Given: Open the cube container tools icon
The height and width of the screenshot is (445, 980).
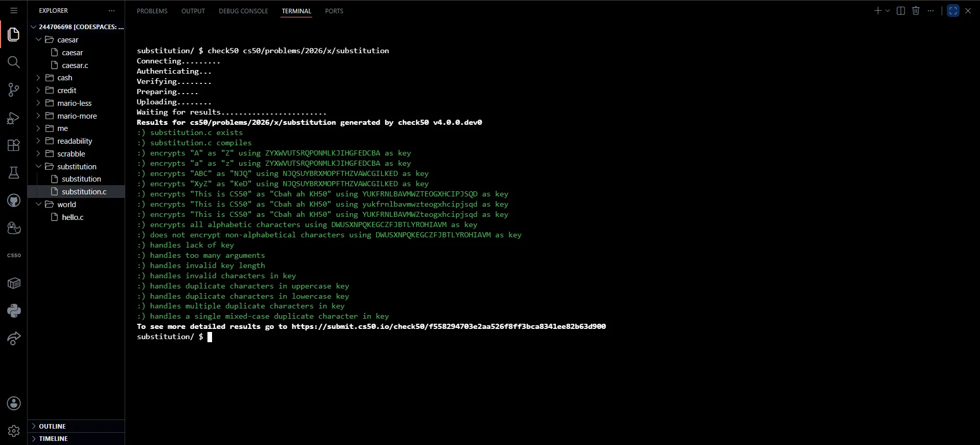Looking at the screenshot, I should click(14, 283).
